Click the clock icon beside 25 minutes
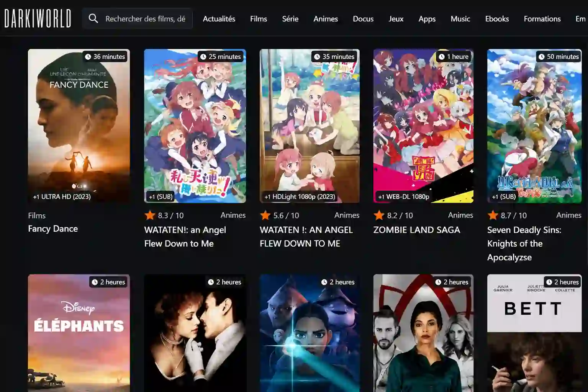588x392 pixels. click(x=203, y=57)
